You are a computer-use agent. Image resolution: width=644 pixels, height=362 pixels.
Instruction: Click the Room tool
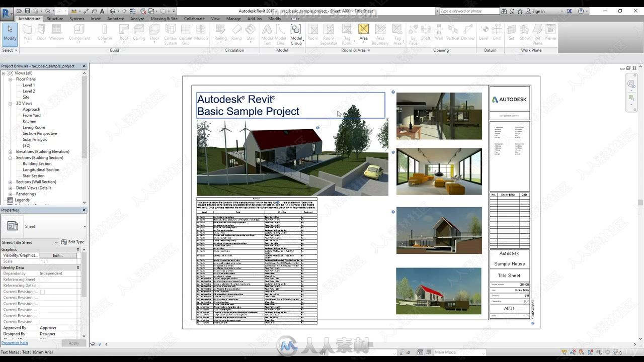313,33
